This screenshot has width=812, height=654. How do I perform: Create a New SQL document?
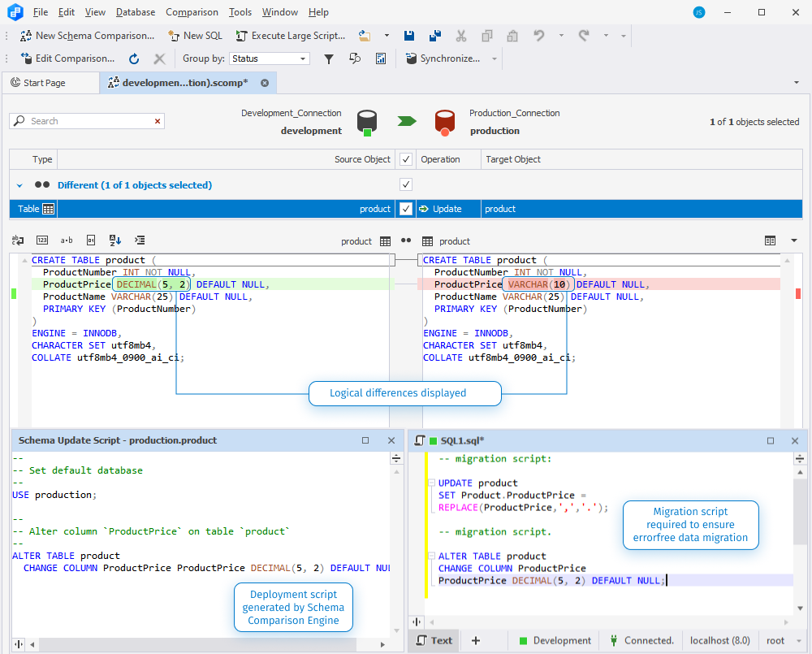[x=195, y=35]
